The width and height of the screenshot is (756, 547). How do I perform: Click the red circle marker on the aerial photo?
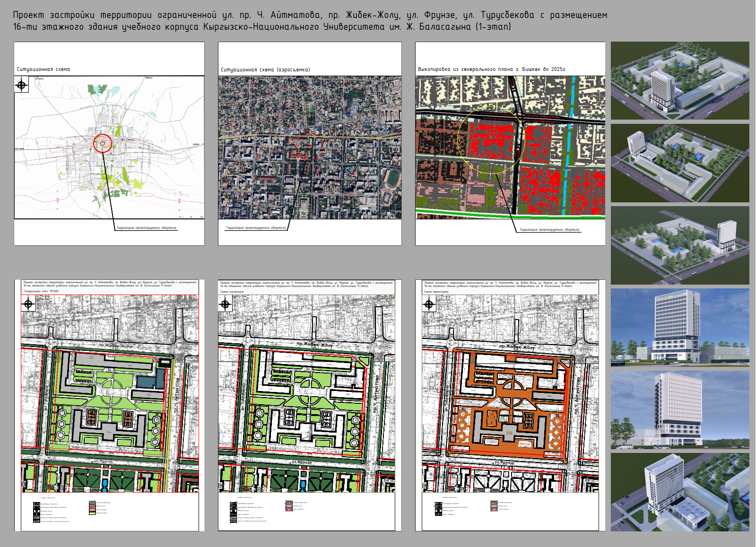coord(309,146)
